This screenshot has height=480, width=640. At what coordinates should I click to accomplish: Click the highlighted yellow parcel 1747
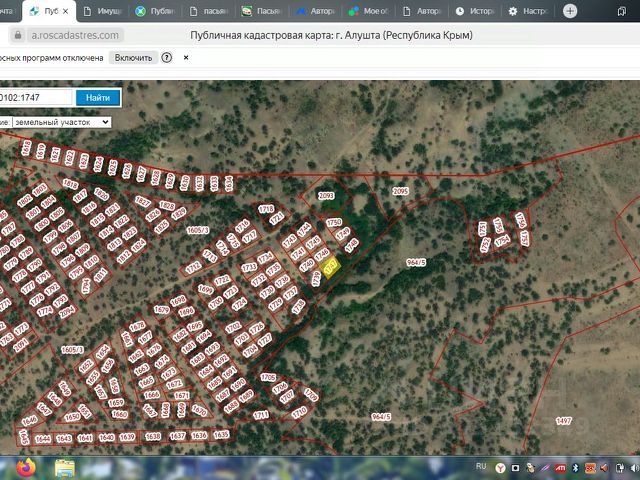click(330, 267)
